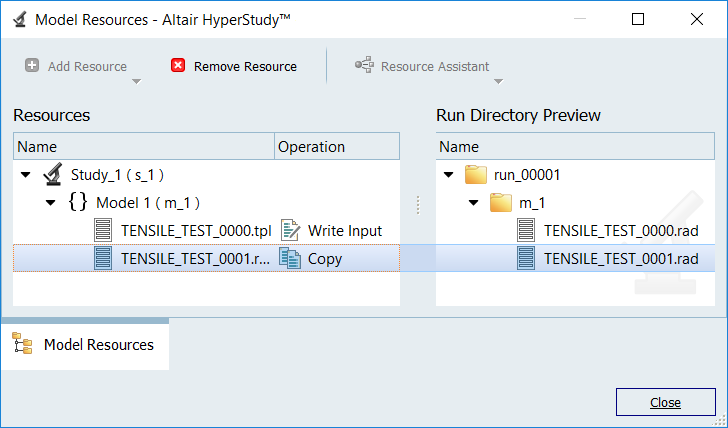This screenshot has height=428, width=728.
Task: Click the Write Input operation cell
Action: point(337,231)
